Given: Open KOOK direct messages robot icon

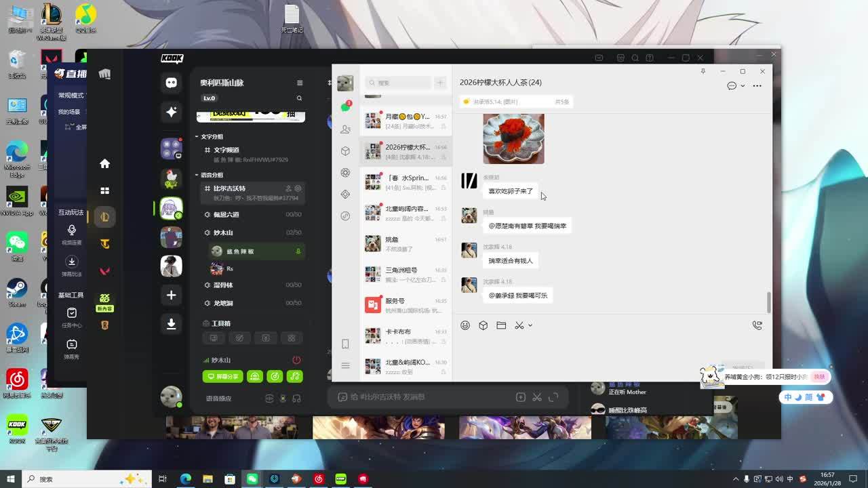Looking at the screenshot, I should coord(171,83).
